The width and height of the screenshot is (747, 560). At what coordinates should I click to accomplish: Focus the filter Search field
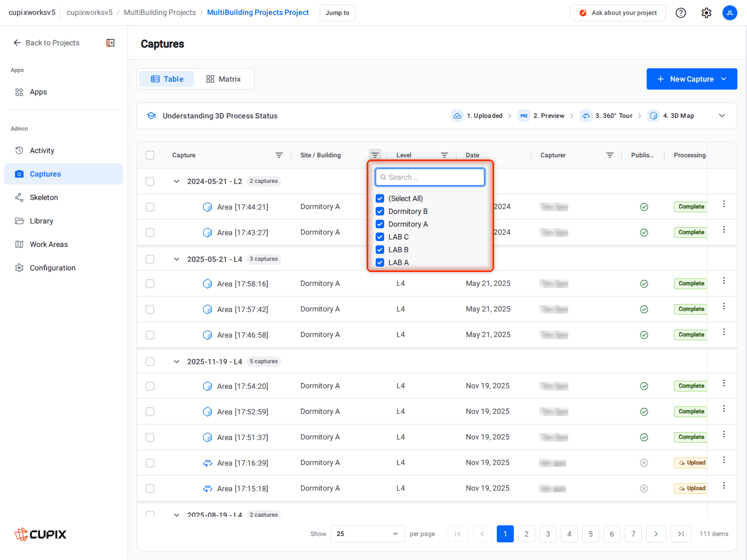(430, 177)
